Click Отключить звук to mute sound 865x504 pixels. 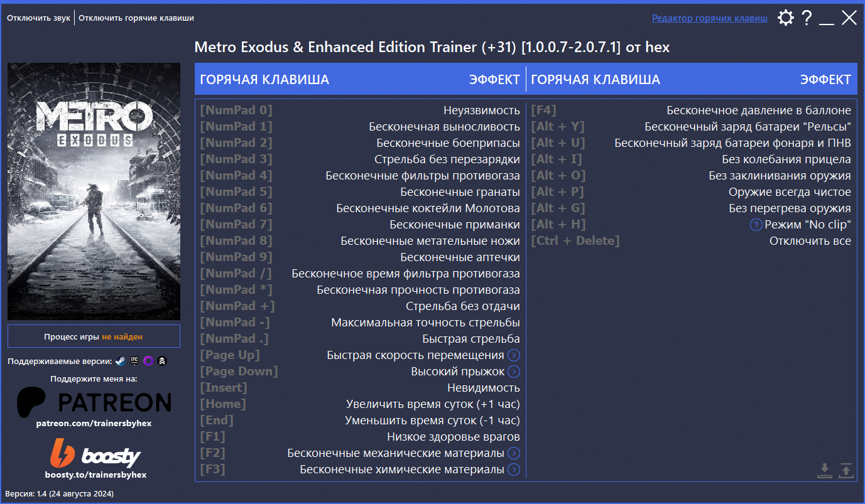(x=39, y=18)
